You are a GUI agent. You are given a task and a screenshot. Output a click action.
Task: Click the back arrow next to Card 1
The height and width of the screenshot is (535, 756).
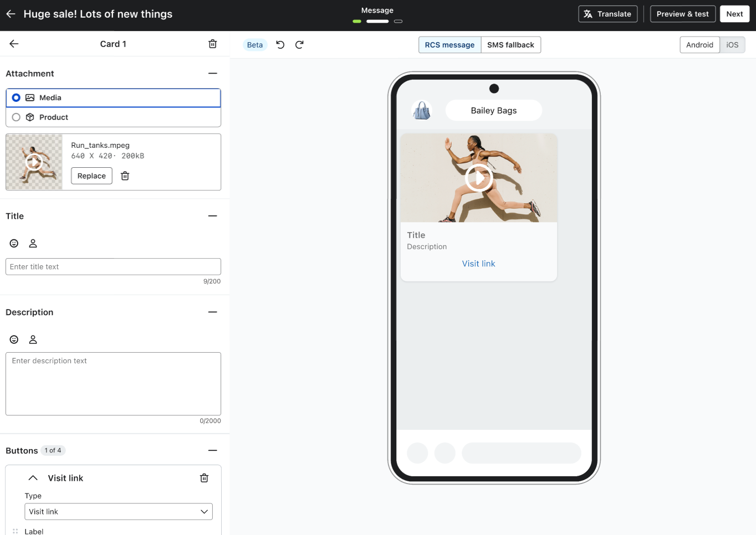(x=13, y=44)
